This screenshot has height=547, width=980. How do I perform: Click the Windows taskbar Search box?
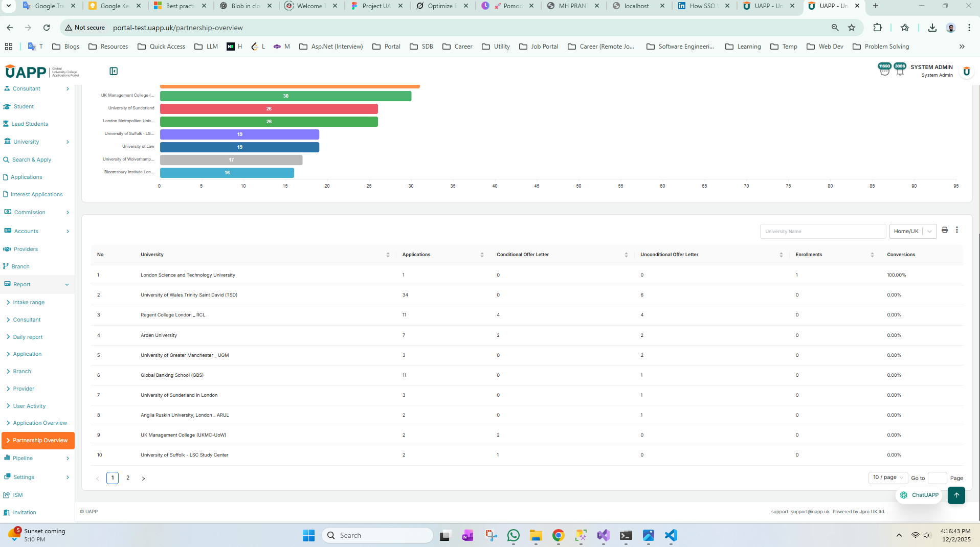377,535
